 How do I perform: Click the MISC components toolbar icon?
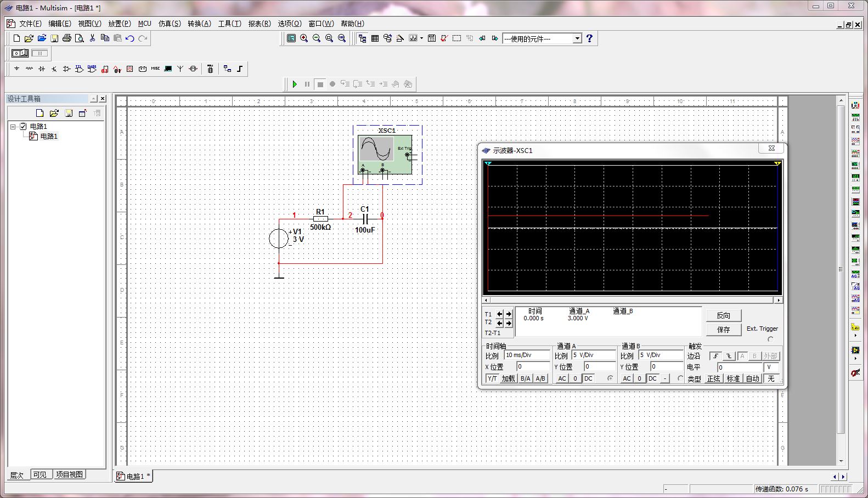click(x=155, y=69)
